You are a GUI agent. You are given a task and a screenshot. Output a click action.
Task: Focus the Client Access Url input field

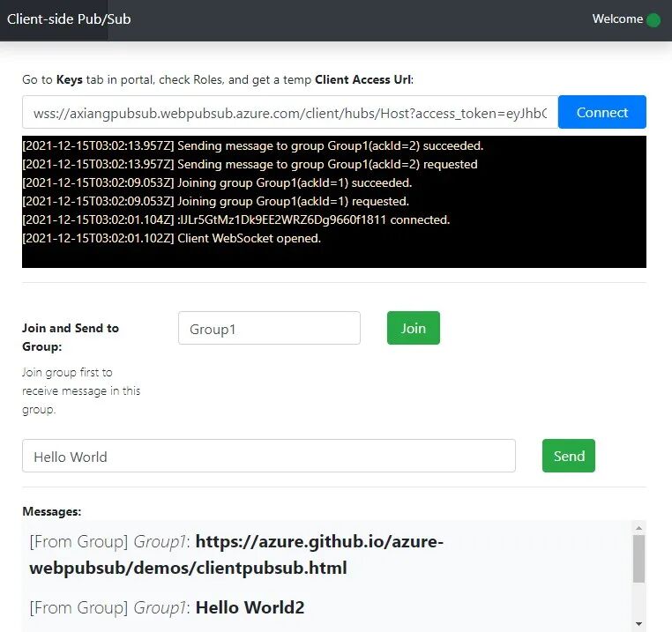[x=290, y=112]
